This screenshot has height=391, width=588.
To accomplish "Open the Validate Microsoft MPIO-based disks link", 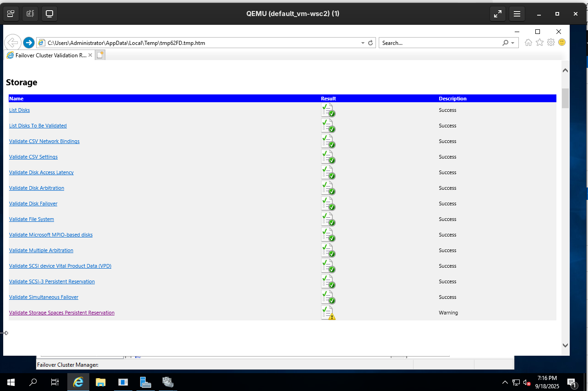I will tap(51, 235).
